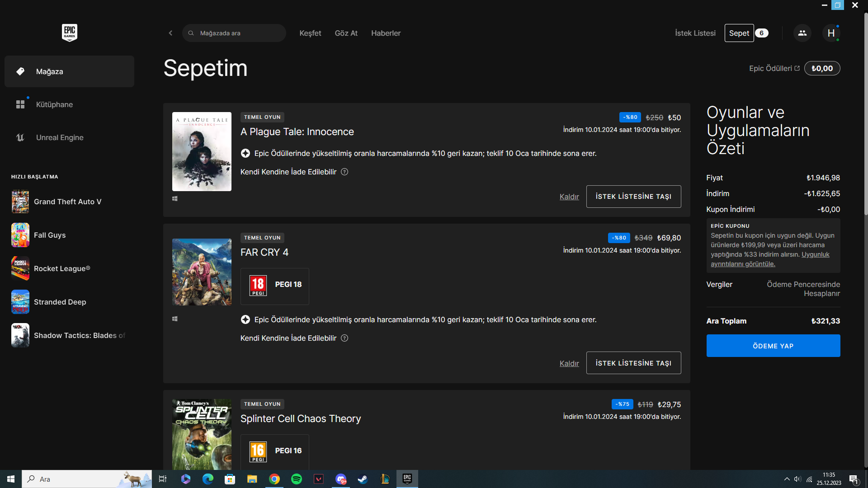Click FAR CRY 4 cover thumbnail

[x=202, y=272]
